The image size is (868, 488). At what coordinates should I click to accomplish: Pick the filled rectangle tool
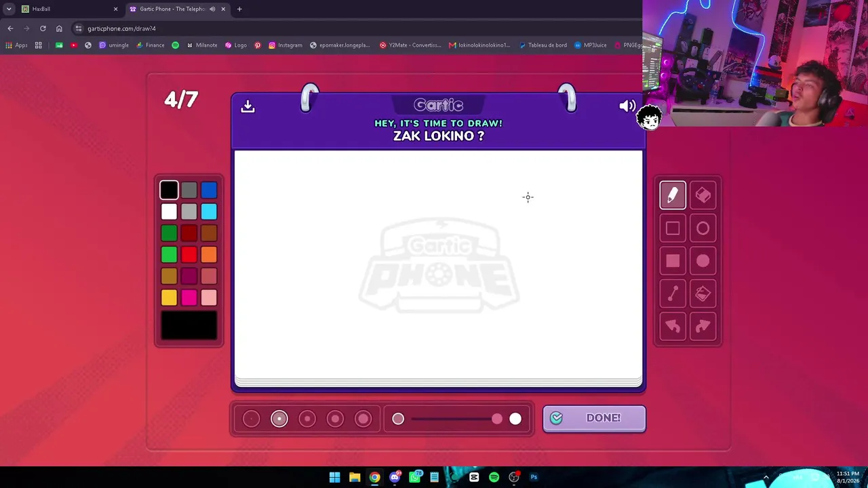[673, 261]
